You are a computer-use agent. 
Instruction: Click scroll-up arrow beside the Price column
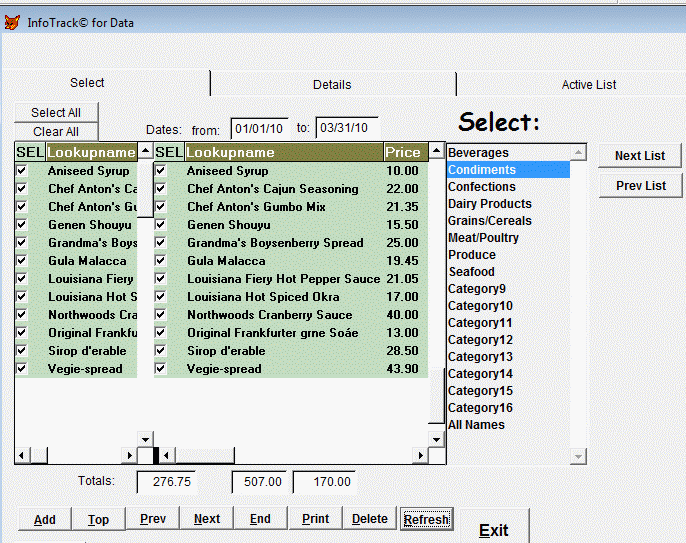(x=436, y=152)
